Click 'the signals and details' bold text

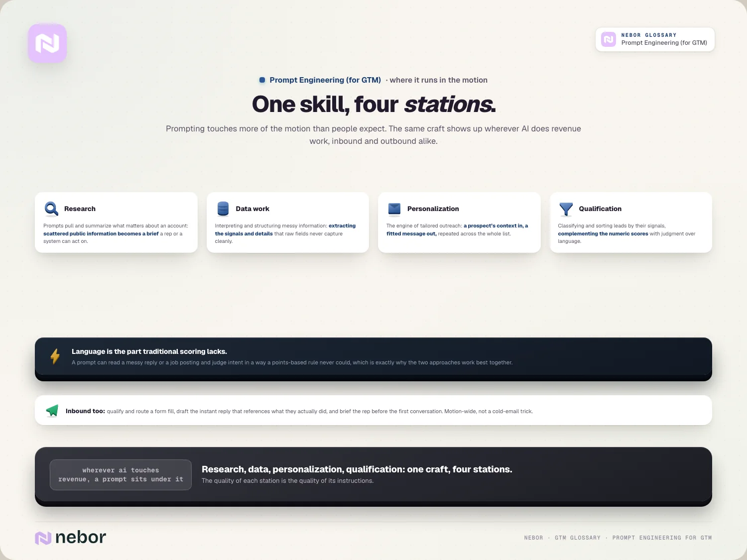click(244, 233)
